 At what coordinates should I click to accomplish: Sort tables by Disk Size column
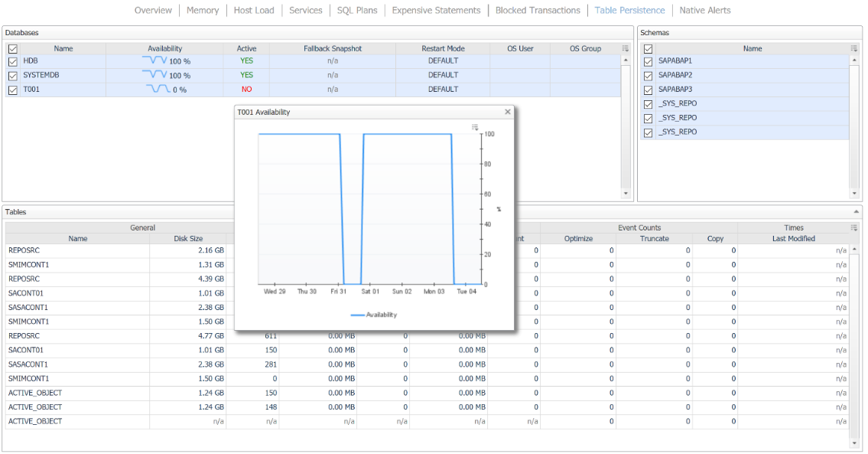188,239
